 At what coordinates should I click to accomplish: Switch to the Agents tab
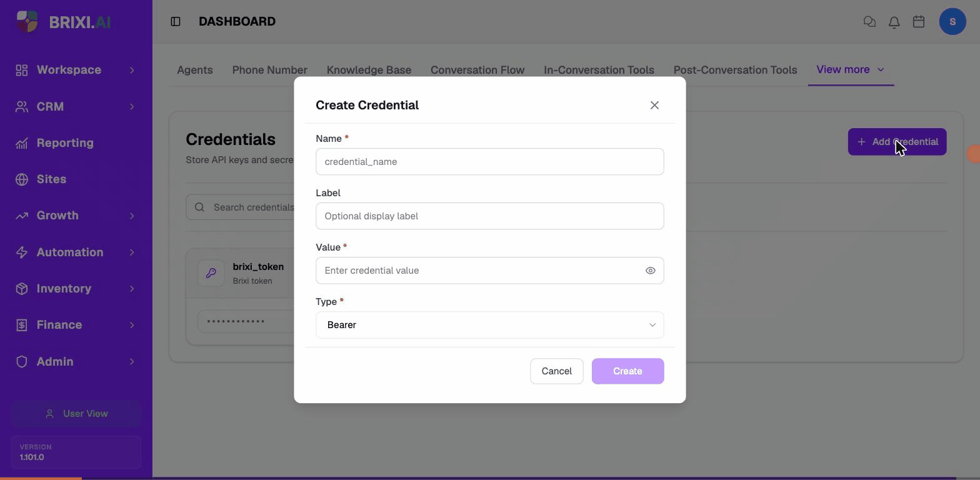195,70
